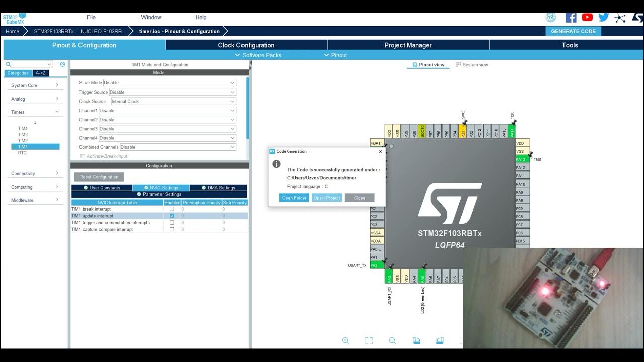Enable TIM1 capture compare interrupt checkbox
The image size is (644, 362).
coord(172,229)
